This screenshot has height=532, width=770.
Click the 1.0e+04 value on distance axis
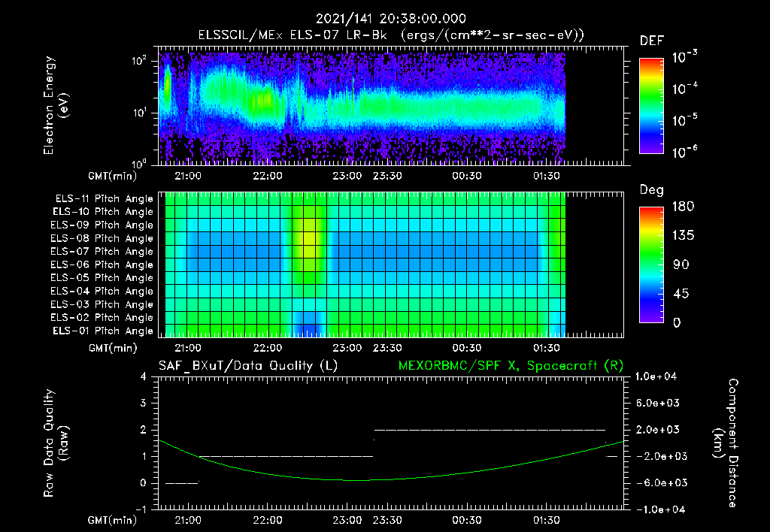tap(656, 376)
